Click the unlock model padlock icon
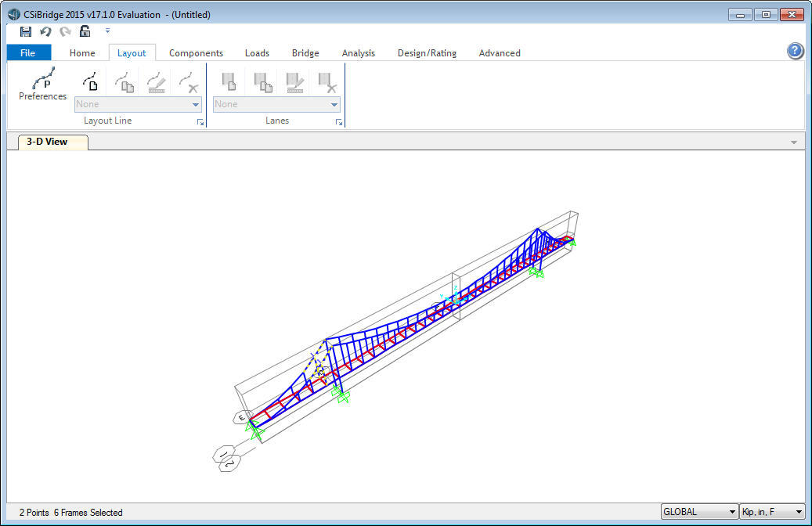812x526 pixels. [x=85, y=31]
